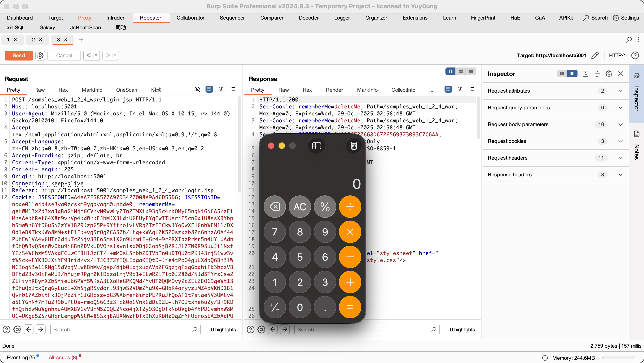The width and height of the screenshot is (644, 363).
Task: Open All issues in status bar
Action: point(63,357)
